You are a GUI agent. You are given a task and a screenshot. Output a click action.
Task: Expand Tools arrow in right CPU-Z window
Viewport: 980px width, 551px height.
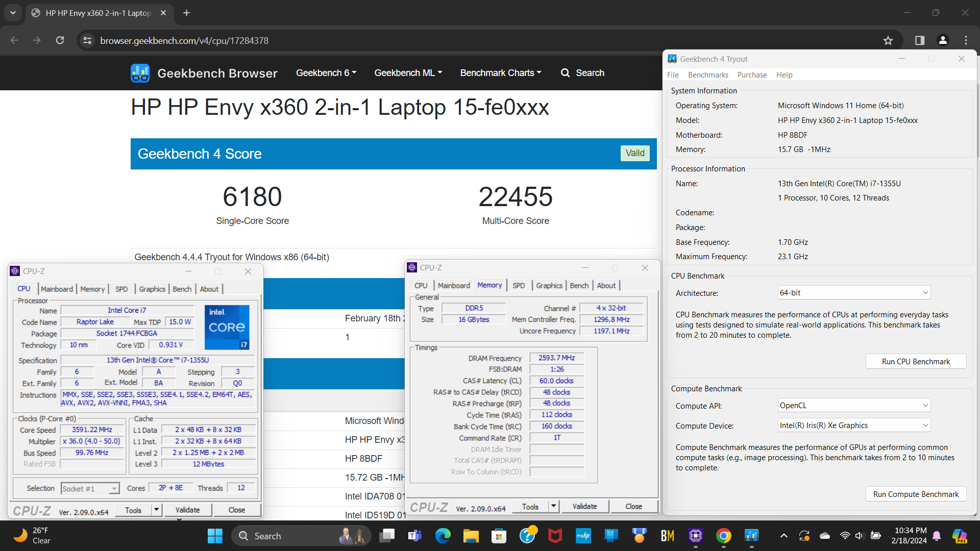(x=554, y=507)
